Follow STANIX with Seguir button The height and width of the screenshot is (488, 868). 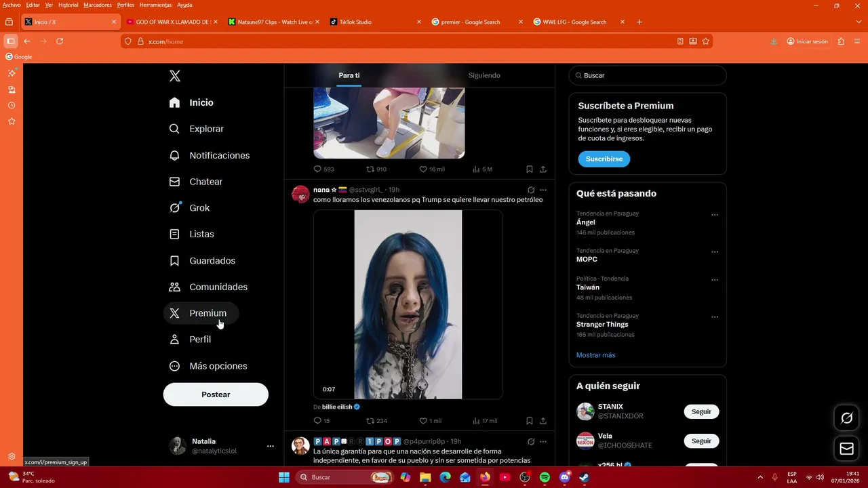point(701,412)
